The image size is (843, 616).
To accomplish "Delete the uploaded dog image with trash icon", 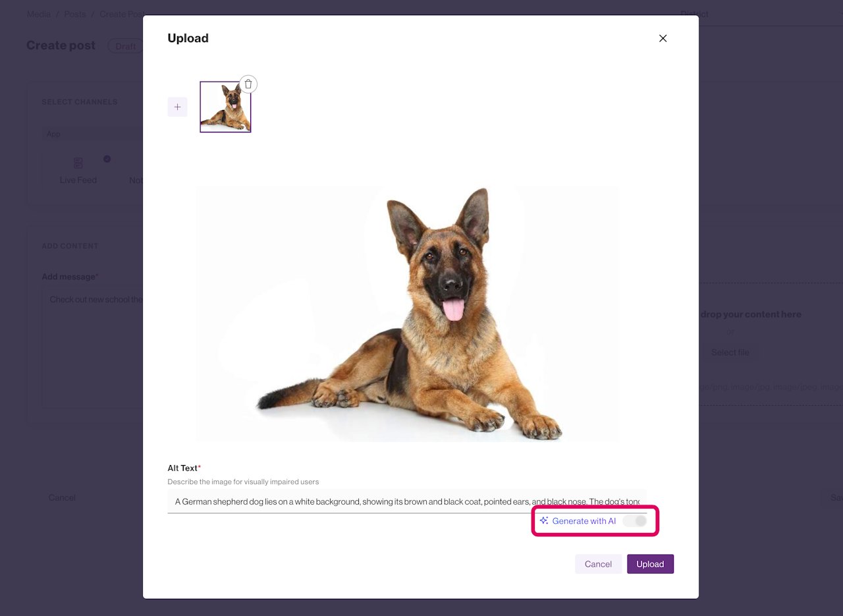I will click(x=248, y=84).
